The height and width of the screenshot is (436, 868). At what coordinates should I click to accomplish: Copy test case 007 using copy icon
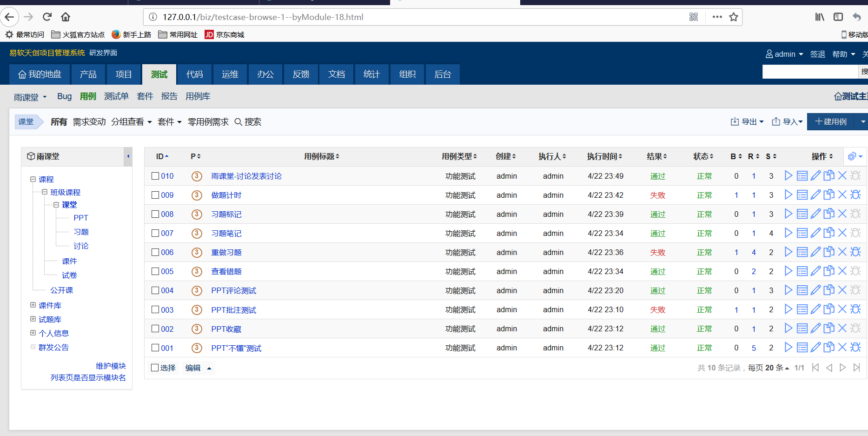click(x=829, y=233)
